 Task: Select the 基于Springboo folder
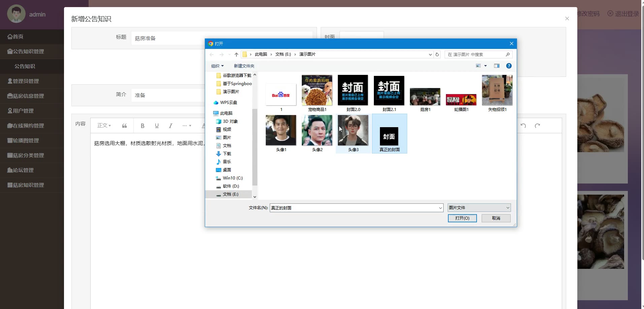(x=234, y=83)
